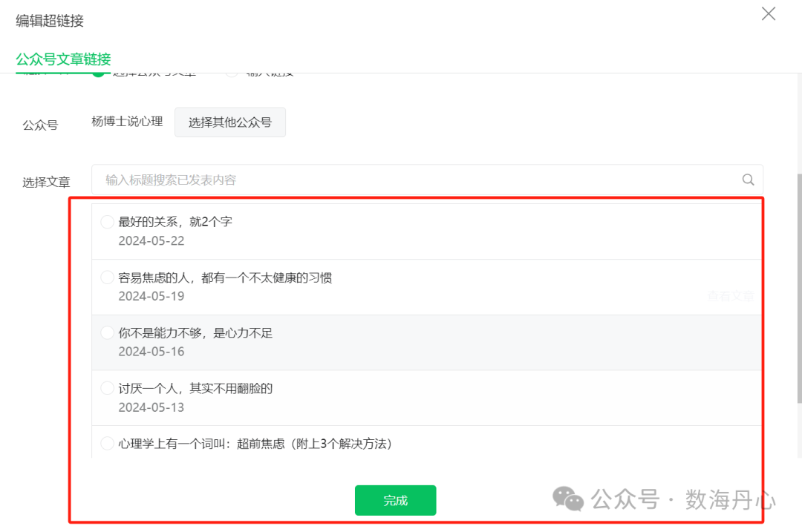Viewport: 802px width, 532px height.
Task: Click date 2024-05-13
Action: pyautogui.click(x=151, y=407)
